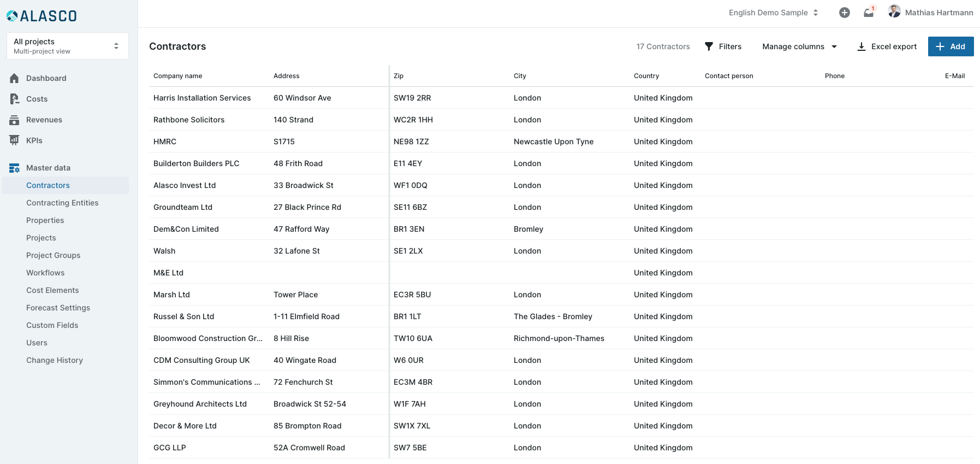The width and height of the screenshot is (980, 464).
Task: Open the Dashboard home icon
Action: [x=14, y=78]
